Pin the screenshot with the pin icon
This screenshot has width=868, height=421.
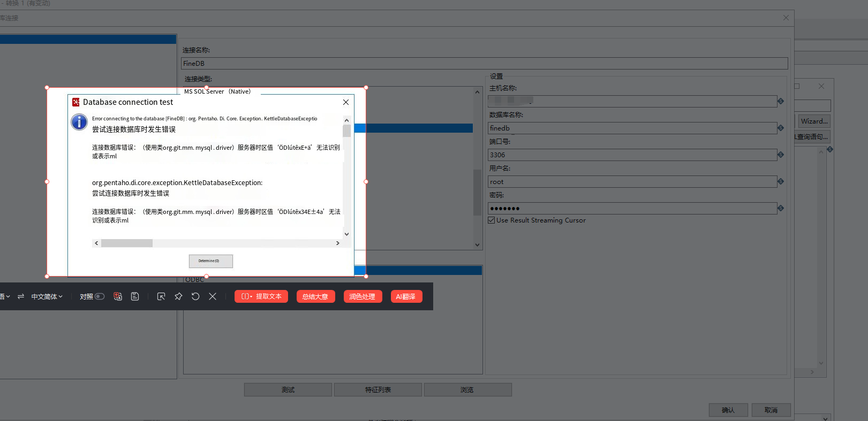(178, 296)
